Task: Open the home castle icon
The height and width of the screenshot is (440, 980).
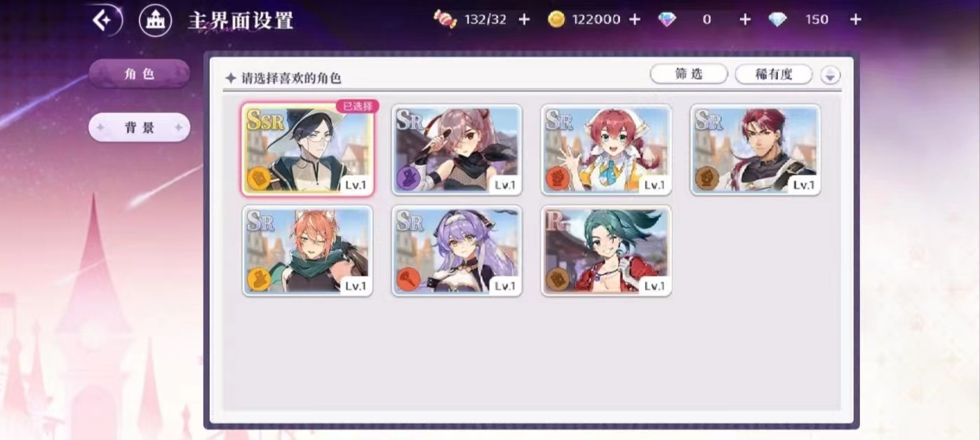Action: click(155, 20)
